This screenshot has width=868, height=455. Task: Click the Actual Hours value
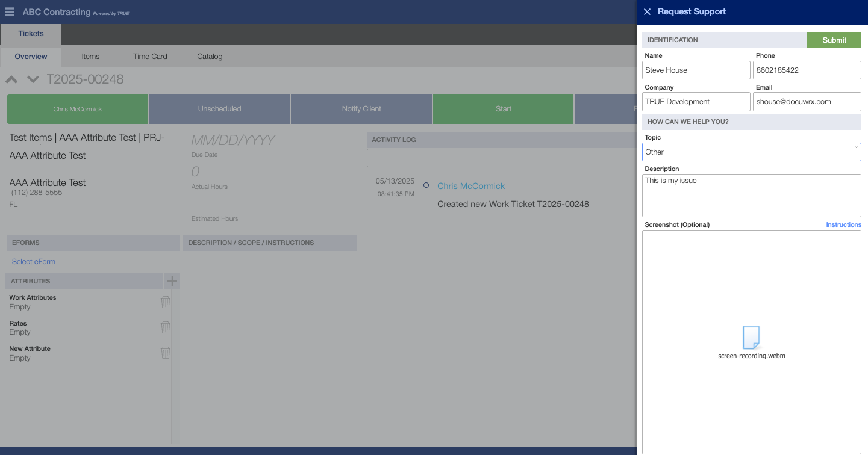pos(195,172)
